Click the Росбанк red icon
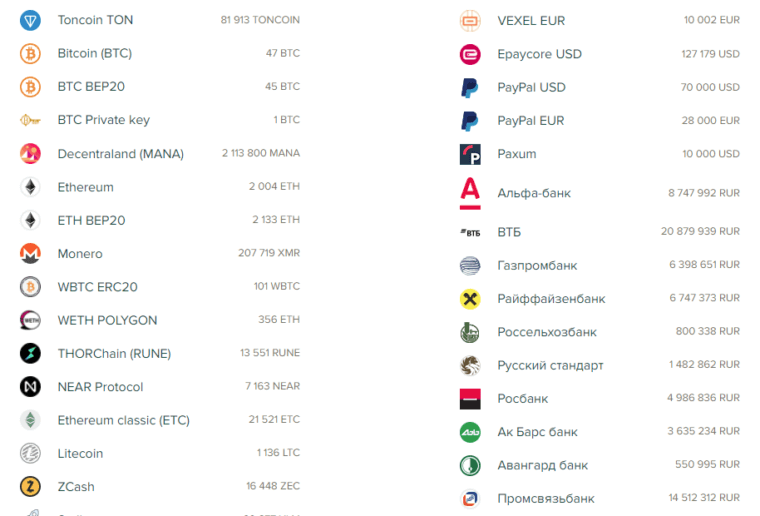The width and height of the screenshot is (760, 516). coord(469,399)
